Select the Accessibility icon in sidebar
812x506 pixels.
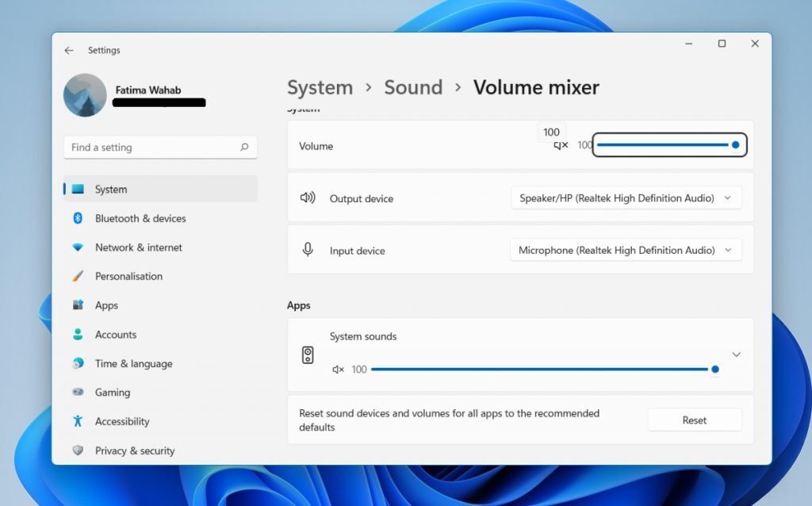tap(78, 421)
